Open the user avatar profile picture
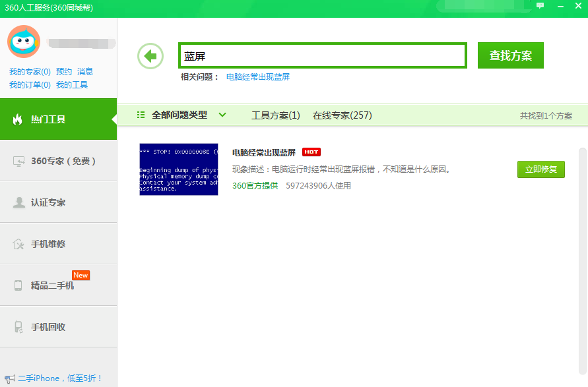588x387 pixels. point(24,41)
